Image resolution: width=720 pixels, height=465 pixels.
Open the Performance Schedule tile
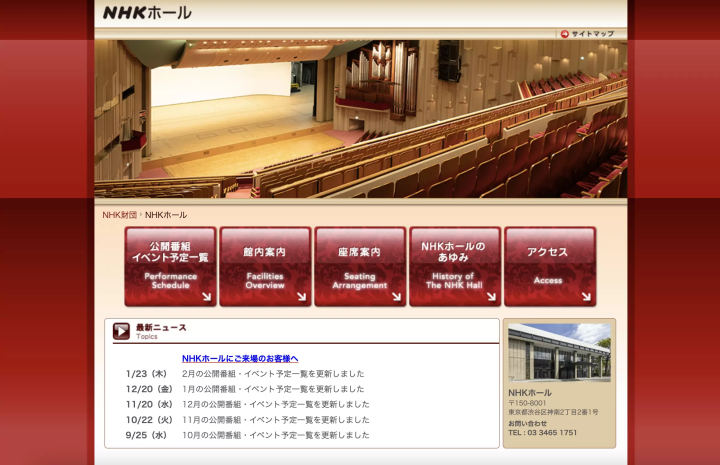(170, 266)
